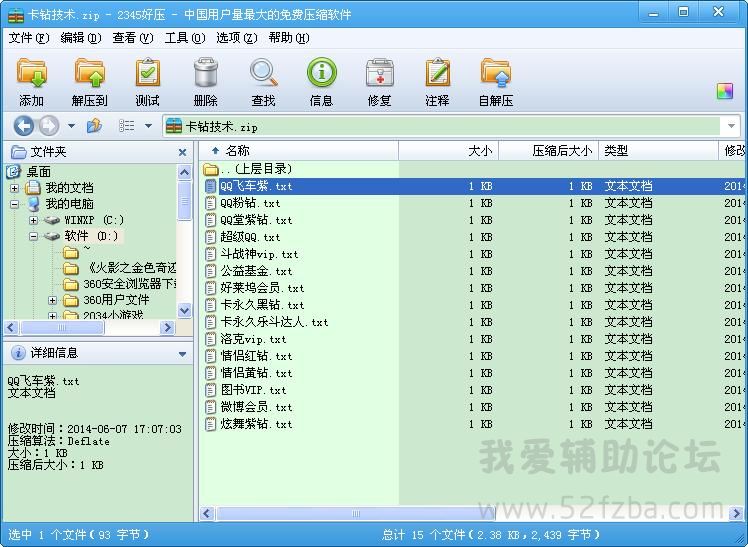
Task: Expand the WINXP (C:) drive node
Action: [x=33, y=220]
